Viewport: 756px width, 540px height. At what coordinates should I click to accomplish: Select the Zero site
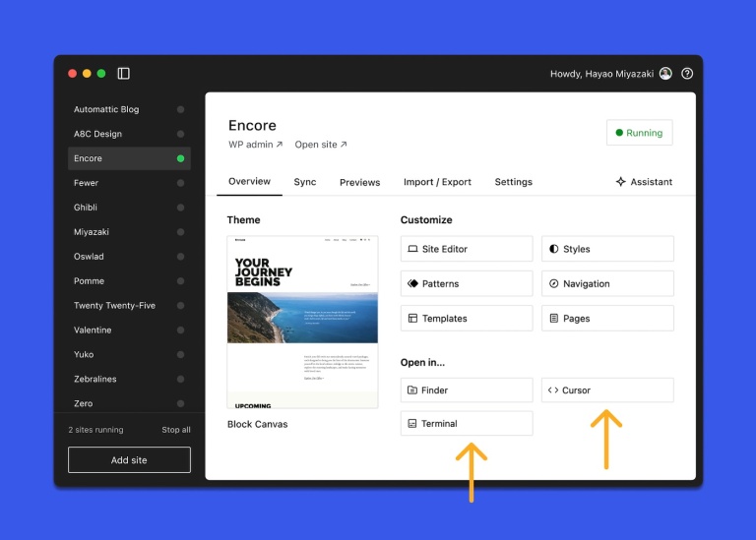(129, 403)
